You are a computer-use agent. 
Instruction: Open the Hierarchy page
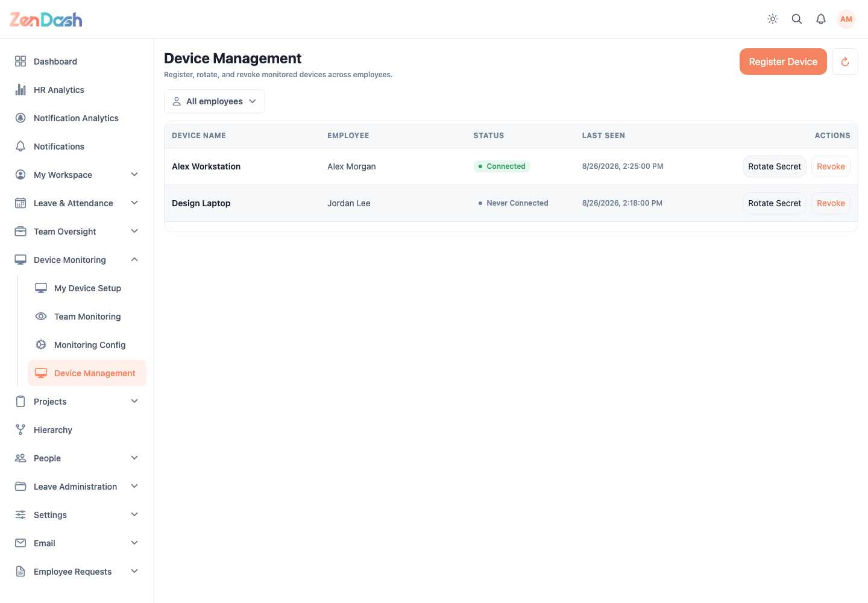pos(77,429)
